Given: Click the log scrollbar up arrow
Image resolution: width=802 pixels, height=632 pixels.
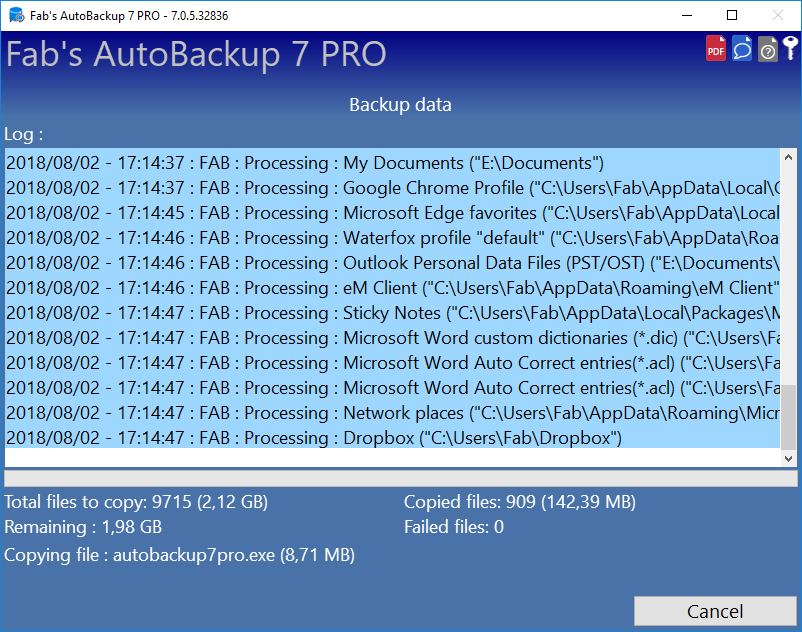Looking at the screenshot, I should [788, 157].
